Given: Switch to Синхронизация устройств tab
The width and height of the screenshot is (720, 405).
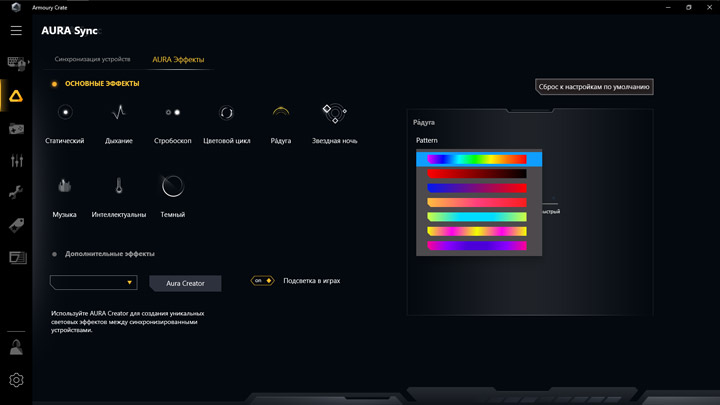Looking at the screenshot, I should 92,59.
